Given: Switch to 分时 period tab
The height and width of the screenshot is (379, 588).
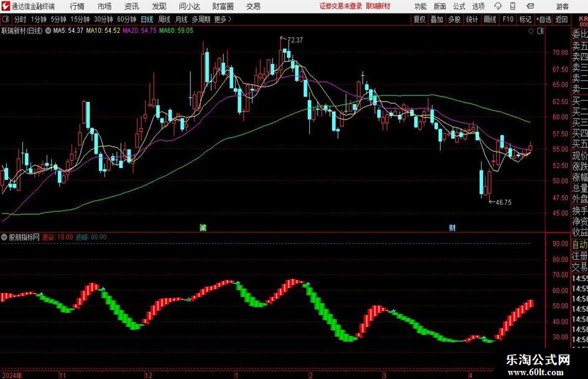Looking at the screenshot, I should (21, 19).
